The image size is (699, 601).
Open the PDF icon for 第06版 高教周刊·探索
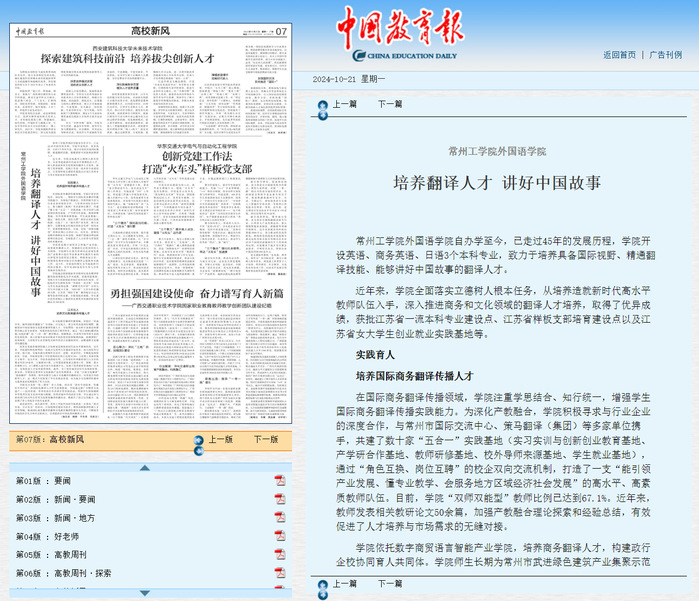coord(280,572)
